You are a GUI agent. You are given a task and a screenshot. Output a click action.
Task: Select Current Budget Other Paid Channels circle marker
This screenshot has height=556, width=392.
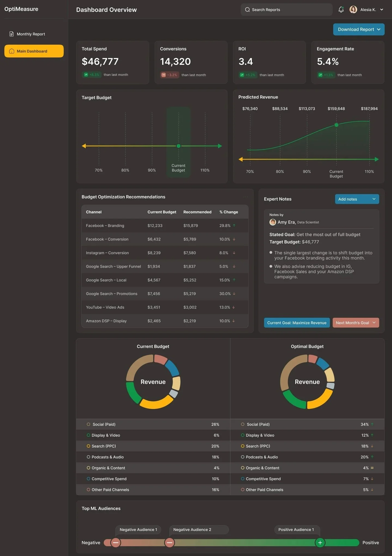[x=88, y=490]
